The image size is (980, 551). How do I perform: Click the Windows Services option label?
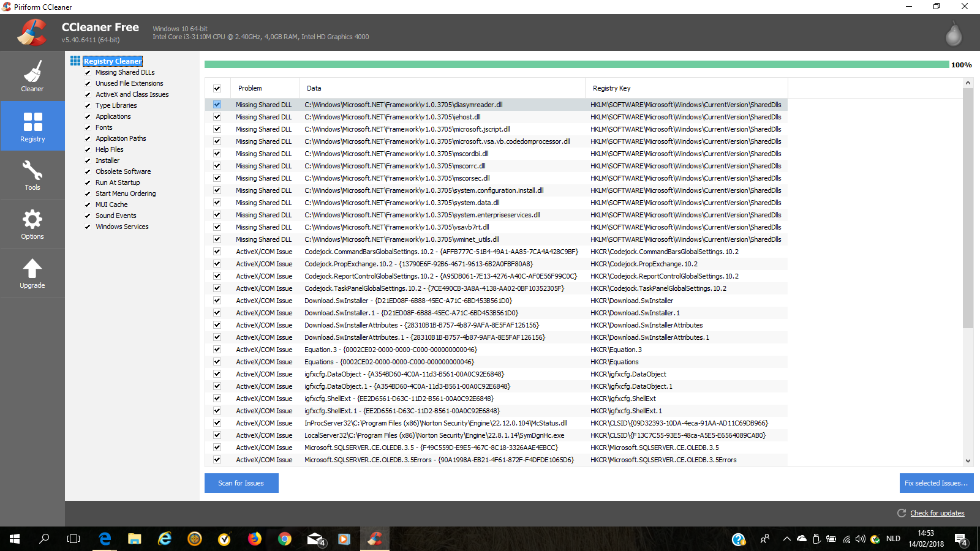click(122, 227)
